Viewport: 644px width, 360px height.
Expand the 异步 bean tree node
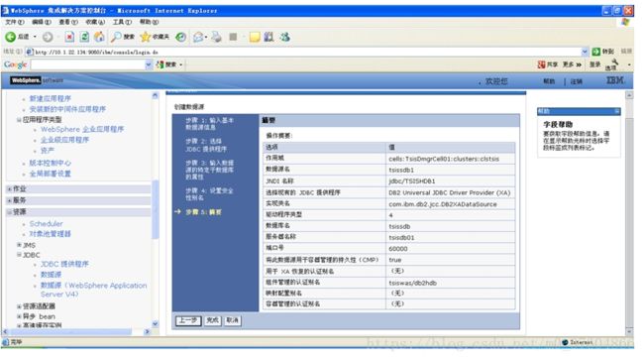point(19,316)
